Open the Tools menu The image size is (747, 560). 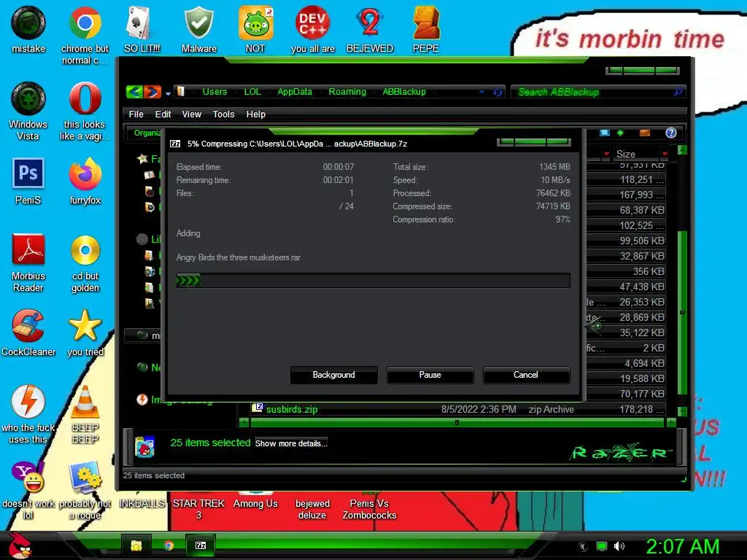[x=223, y=114]
